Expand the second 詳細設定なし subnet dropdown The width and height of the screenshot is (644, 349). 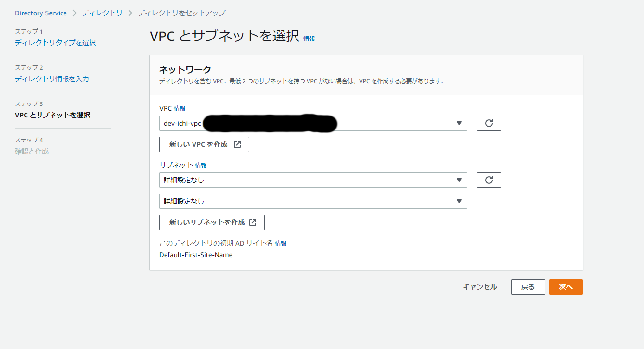(313, 201)
